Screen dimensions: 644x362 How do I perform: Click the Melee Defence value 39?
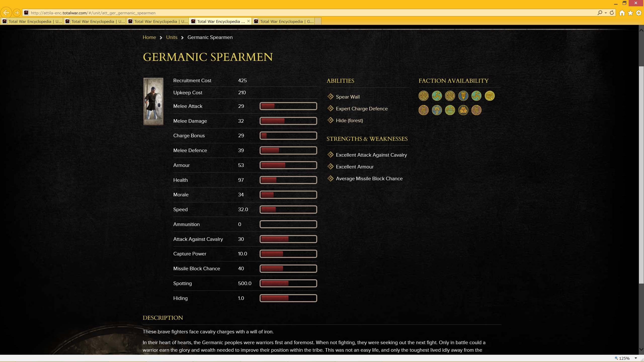[x=241, y=150]
